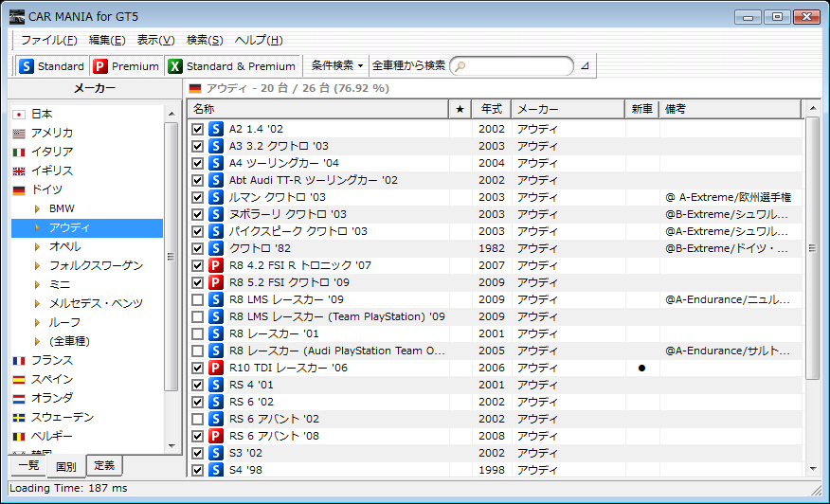Expand the フォルクスワーゲン node arrow
The height and width of the screenshot is (504, 830).
(37, 265)
